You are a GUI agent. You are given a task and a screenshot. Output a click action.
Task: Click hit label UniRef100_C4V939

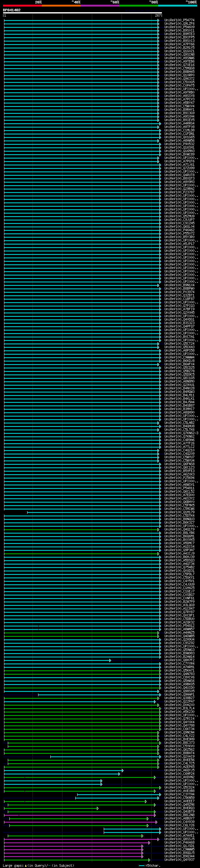coord(179,821)
